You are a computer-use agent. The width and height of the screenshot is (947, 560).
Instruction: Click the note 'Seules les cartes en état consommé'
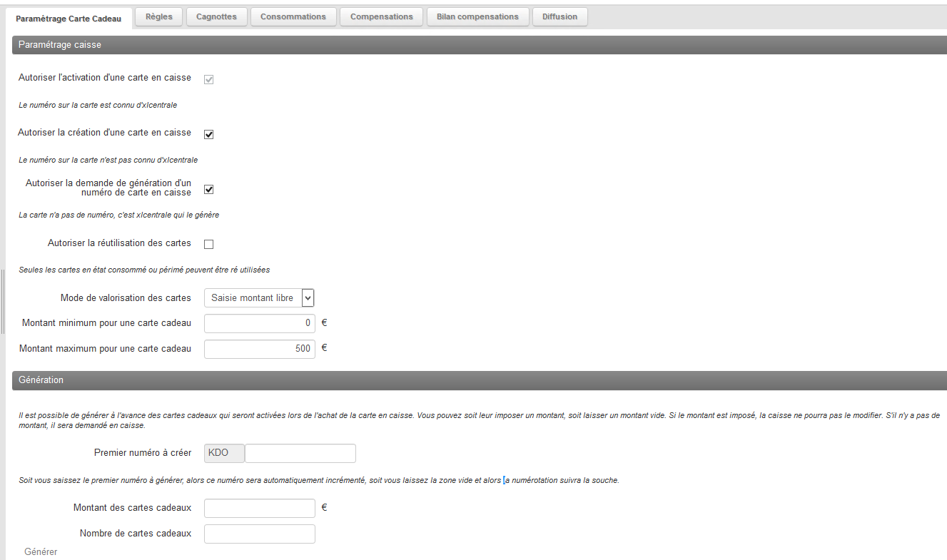[x=144, y=270]
